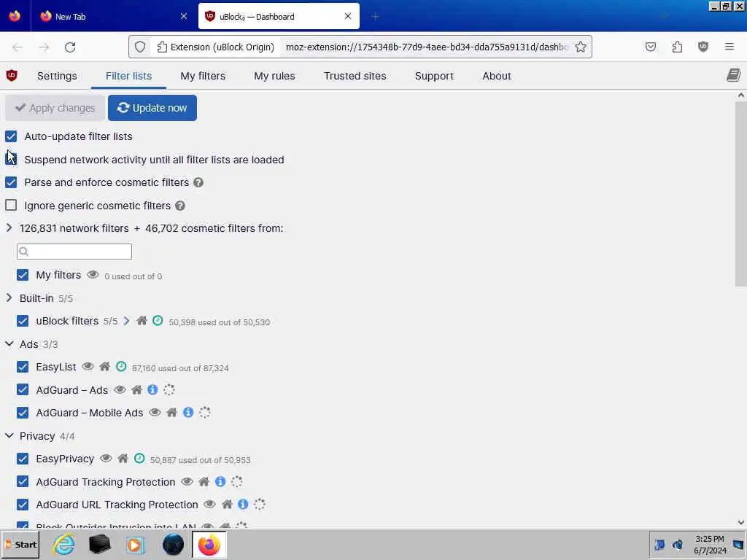Image resolution: width=747 pixels, height=560 pixels.
Task: Uncheck the uBlock filters checkbox
Action: [23, 321]
